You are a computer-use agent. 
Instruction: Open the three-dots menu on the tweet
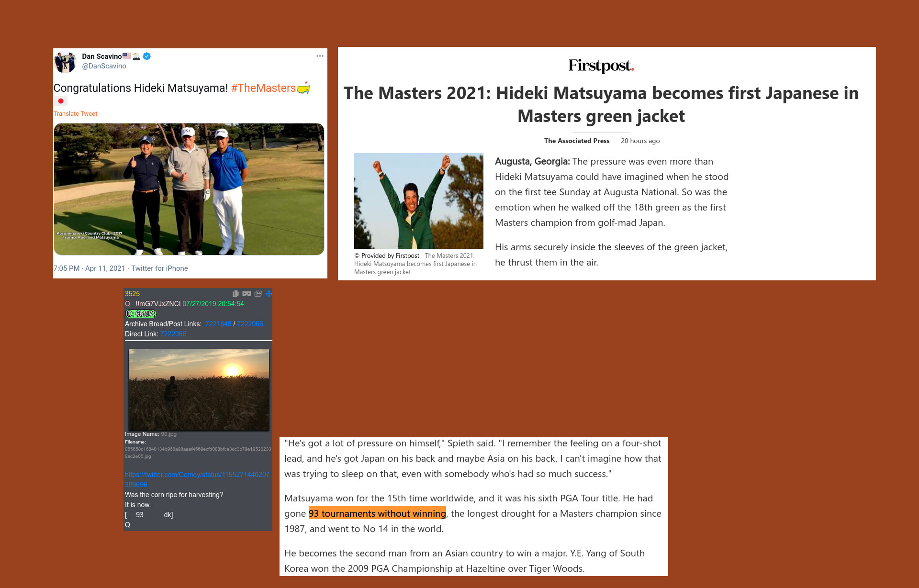(320, 56)
